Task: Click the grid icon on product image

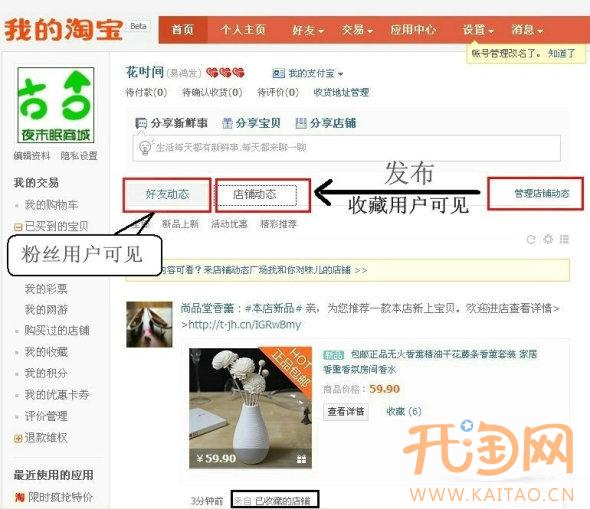Action: 301,459
